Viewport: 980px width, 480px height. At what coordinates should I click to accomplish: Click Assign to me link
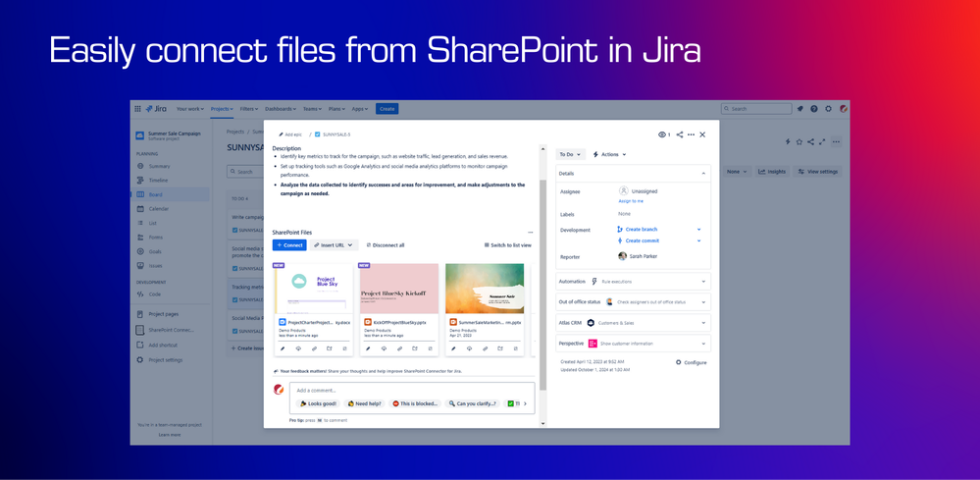[x=631, y=201]
